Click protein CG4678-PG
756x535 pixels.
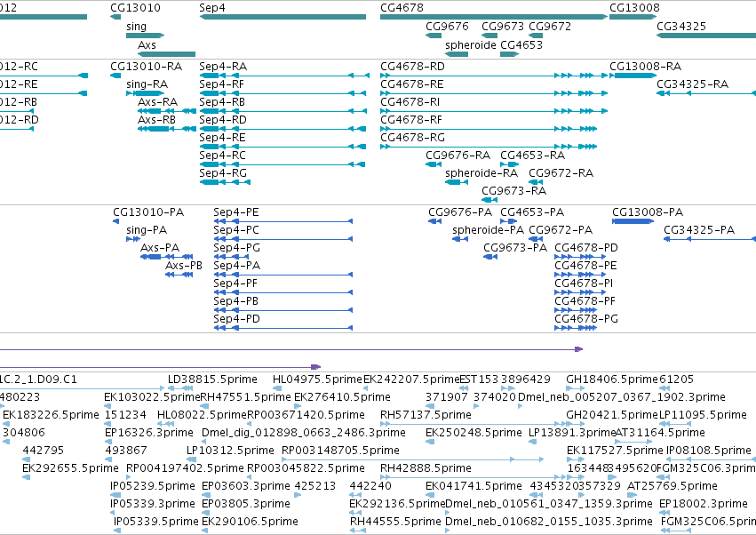click(x=576, y=328)
